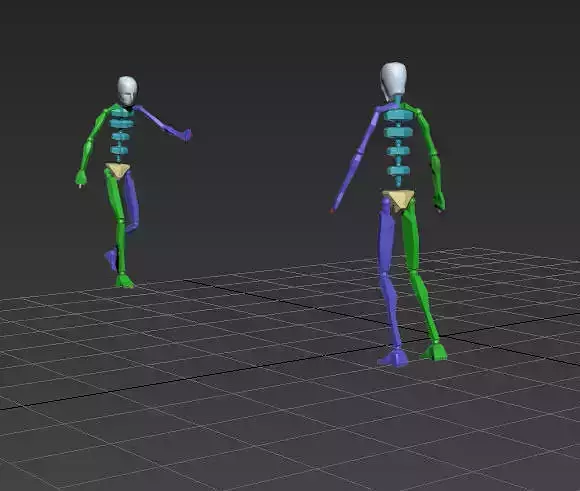The height and width of the screenshot is (491, 580).
Task: Select left biped's purple hand
Action: (188, 135)
